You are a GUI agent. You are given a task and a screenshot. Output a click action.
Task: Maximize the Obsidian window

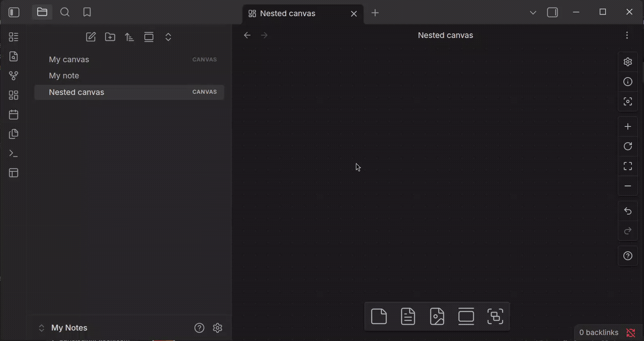coord(603,12)
